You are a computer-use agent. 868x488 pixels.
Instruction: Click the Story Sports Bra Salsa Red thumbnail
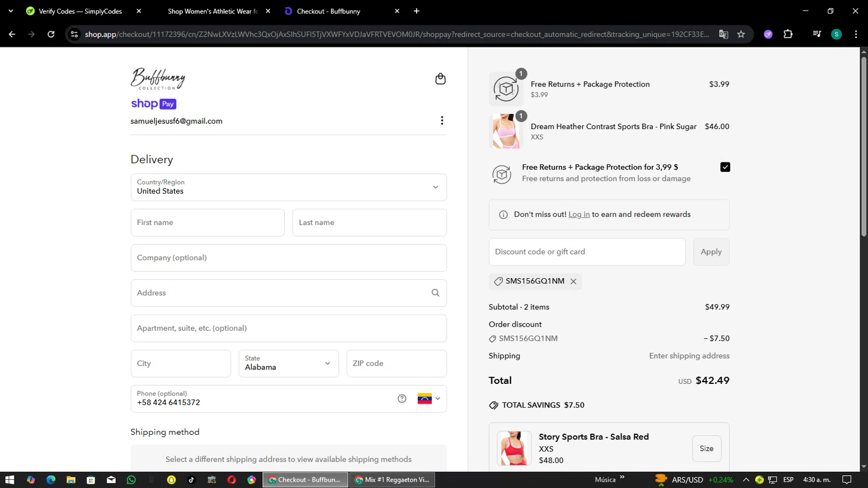point(514,448)
